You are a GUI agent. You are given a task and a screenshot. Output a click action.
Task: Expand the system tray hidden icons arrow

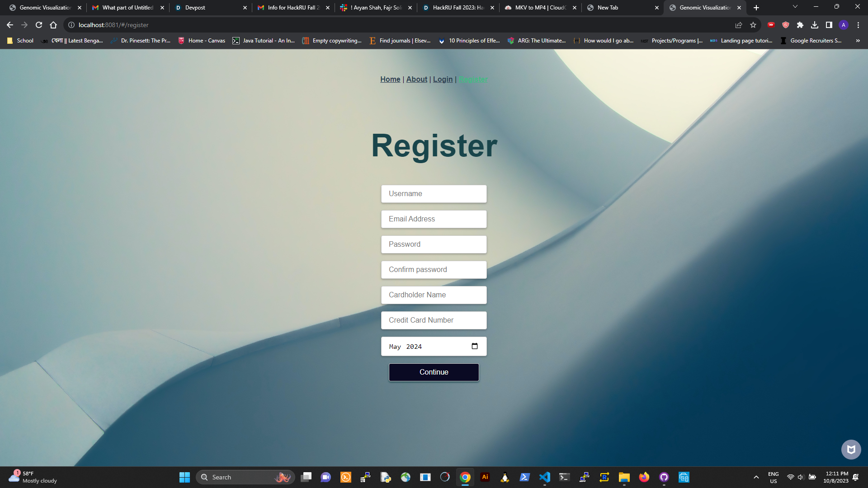pos(756,477)
